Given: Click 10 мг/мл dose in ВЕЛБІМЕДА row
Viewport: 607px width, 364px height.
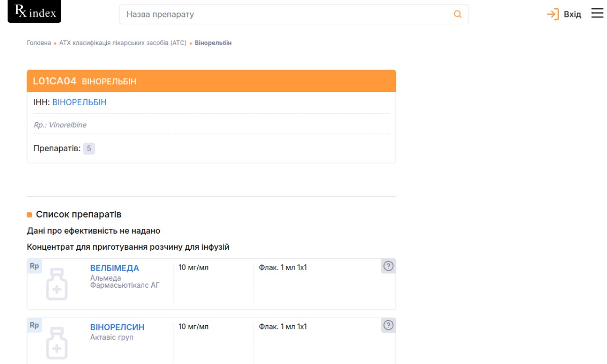Looking at the screenshot, I should [x=193, y=268].
